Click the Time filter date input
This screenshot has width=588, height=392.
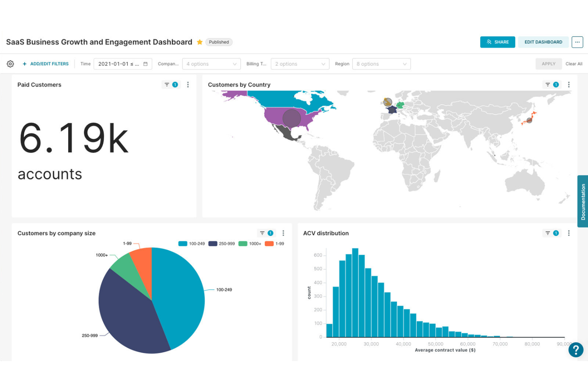pos(119,64)
